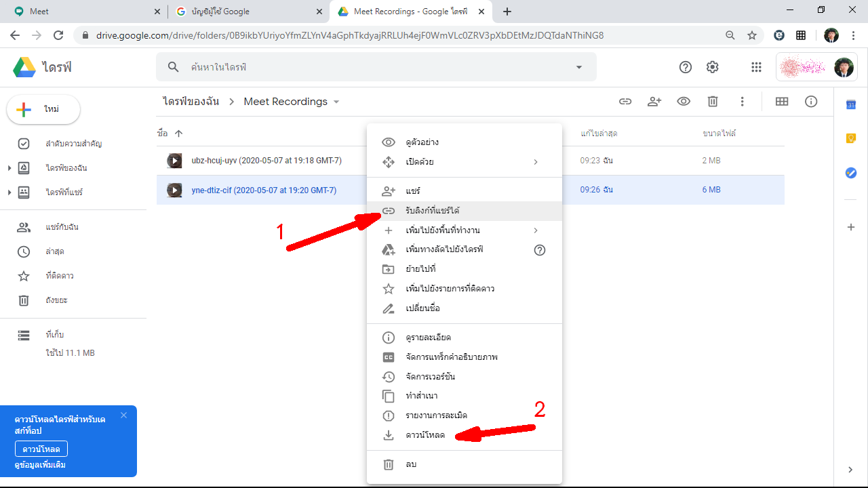The image size is (868, 488).
Task: Click the trash remove icon in toolbar
Action: click(x=713, y=102)
